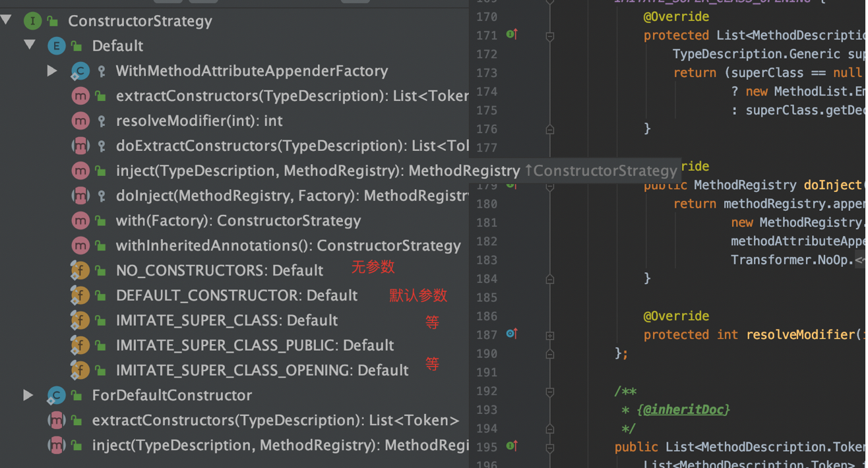Click the Default enum icon

(x=56, y=46)
